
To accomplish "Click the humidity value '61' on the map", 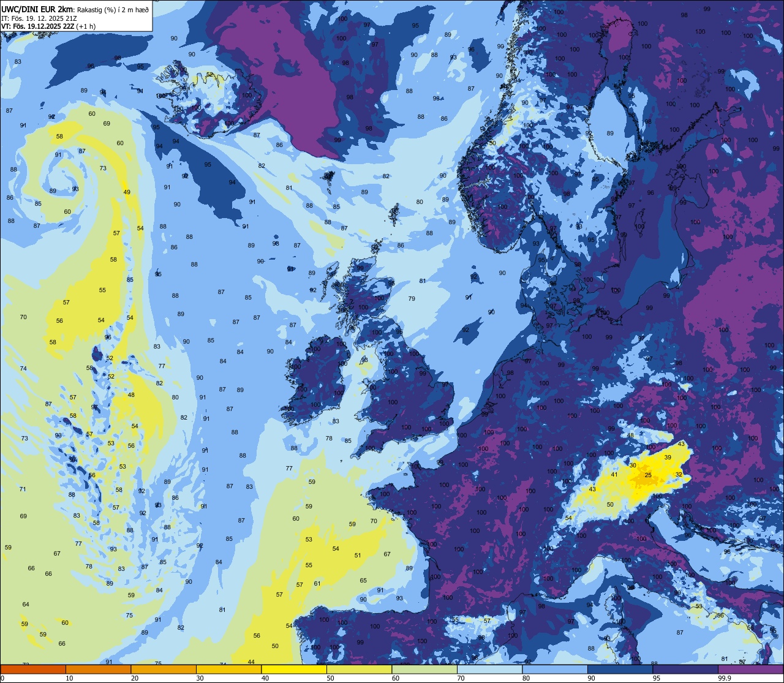I will [317, 584].
